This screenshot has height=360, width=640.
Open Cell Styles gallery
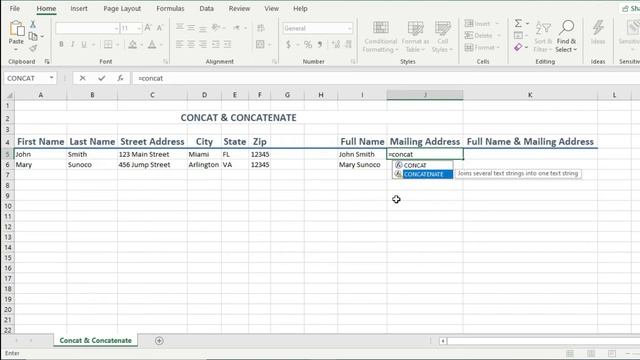(442, 36)
